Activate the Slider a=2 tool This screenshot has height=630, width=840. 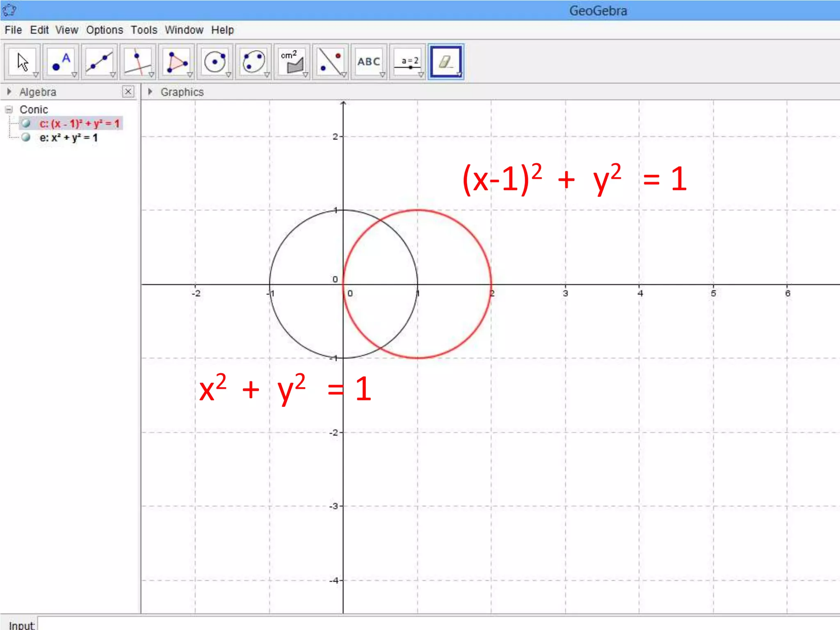[x=407, y=62]
